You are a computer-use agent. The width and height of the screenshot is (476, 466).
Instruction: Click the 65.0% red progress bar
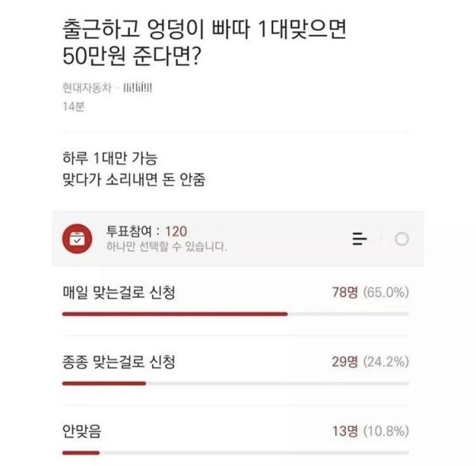coord(175,314)
